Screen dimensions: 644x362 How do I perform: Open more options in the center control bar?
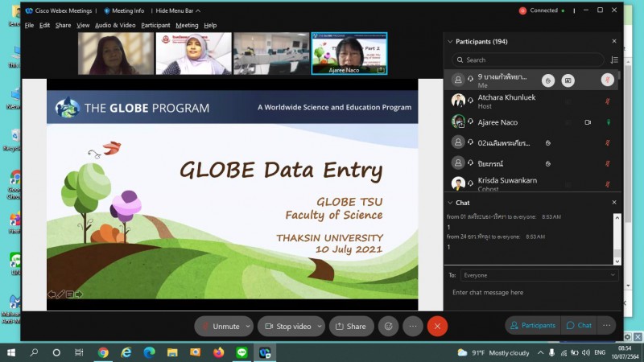[x=413, y=327]
